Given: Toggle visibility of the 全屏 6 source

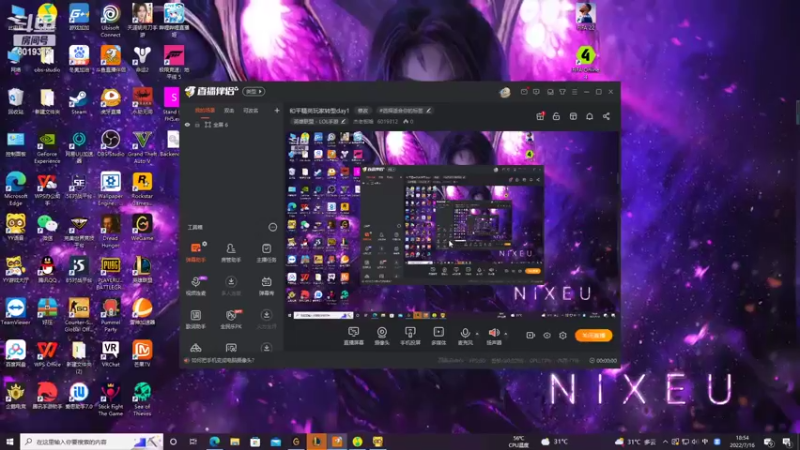Looking at the screenshot, I should pyautogui.click(x=187, y=124).
